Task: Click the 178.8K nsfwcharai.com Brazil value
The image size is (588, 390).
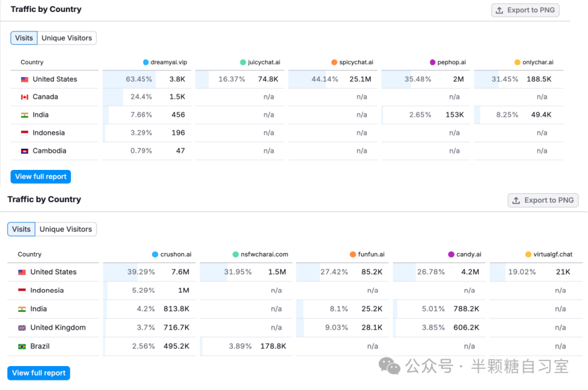Action: point(273,346)
